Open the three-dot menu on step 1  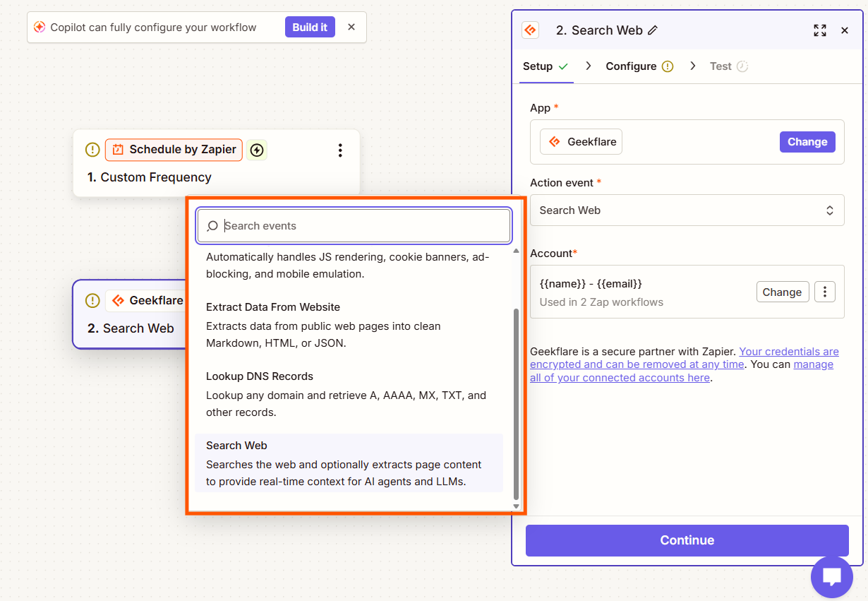tap(340, 150)
